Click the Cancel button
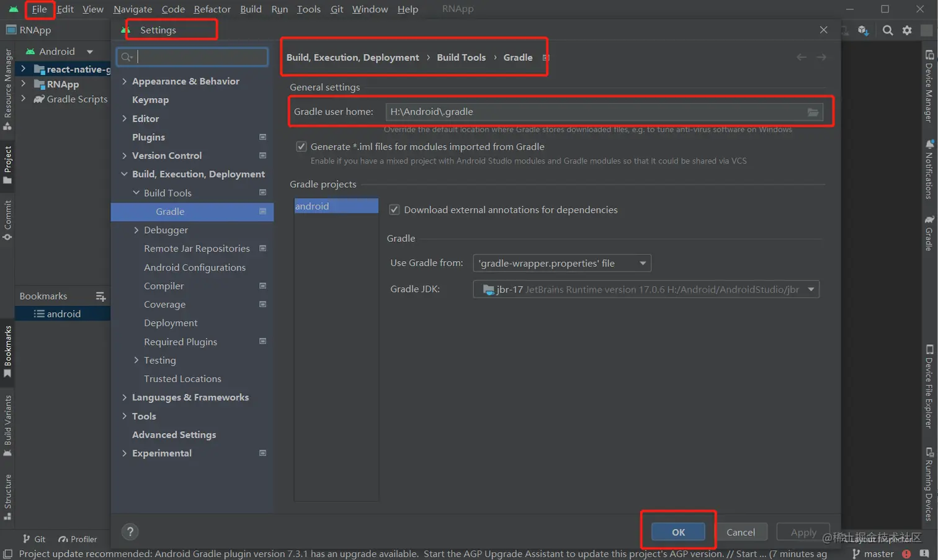Image resolution: width=938 pixels, height=560 pixels. [741, 532]
